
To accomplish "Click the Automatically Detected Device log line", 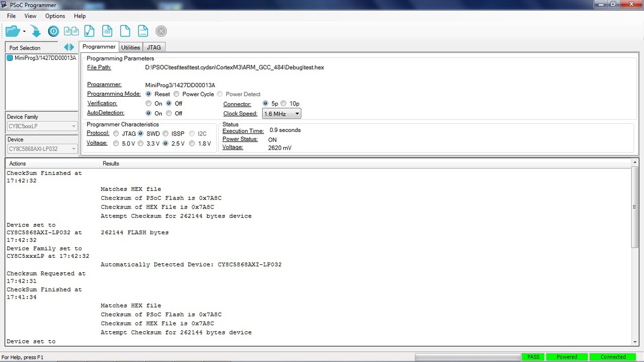I will [x=191, y=264].
